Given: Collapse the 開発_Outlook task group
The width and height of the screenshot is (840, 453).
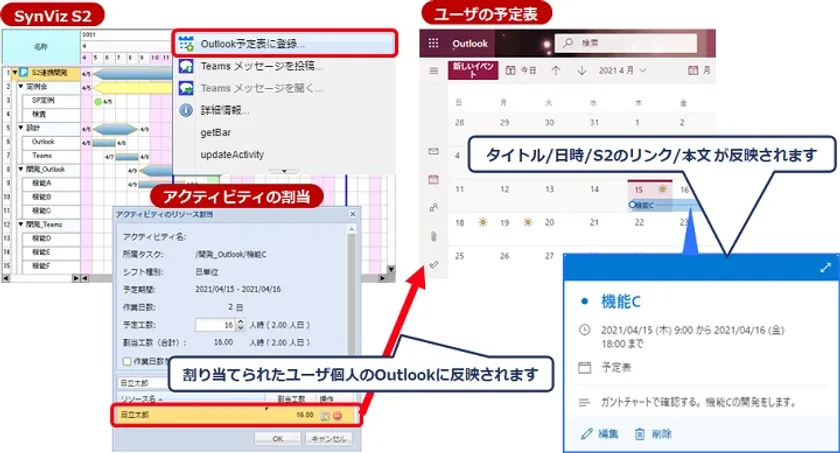Looking at the screenshot, I should [21, 169].
